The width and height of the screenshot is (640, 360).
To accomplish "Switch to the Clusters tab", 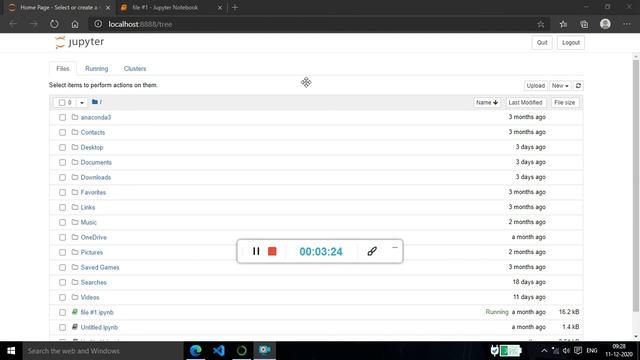I will coord(135,69).
